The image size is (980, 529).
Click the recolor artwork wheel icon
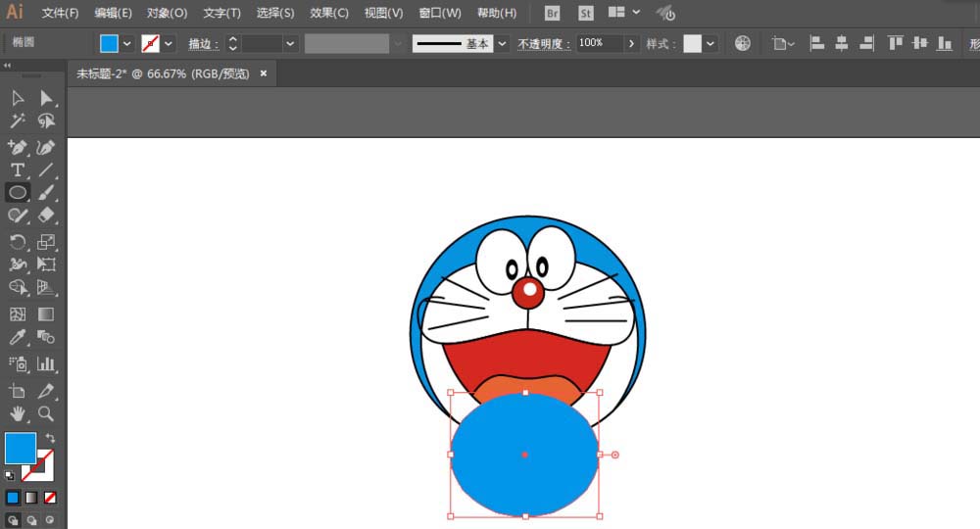point(743,43)
